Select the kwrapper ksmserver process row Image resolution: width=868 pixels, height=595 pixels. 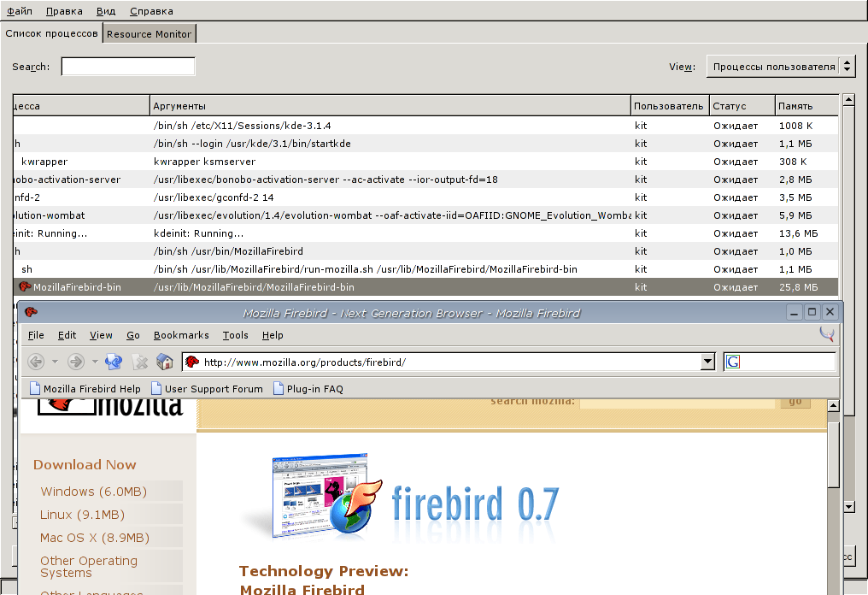coord(425,162)
